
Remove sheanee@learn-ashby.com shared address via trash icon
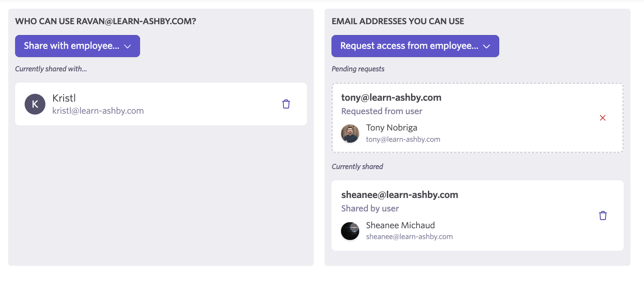603,216
